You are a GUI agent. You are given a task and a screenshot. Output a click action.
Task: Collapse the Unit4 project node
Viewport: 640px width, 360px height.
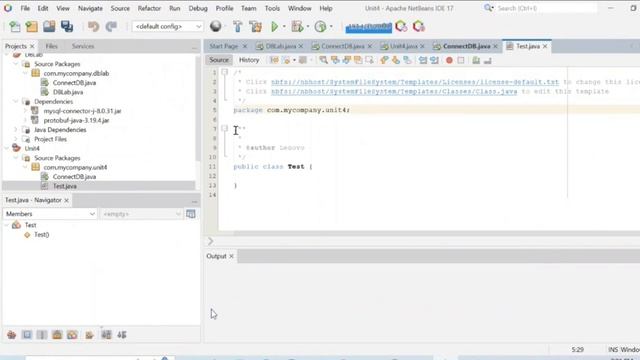click(7, 149)
